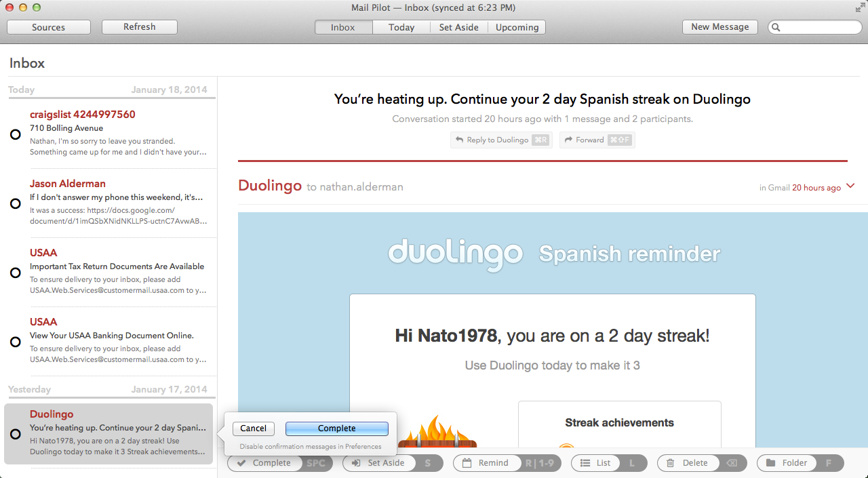
Task: Click the search magnifier icon
Action: click(776, 28)
